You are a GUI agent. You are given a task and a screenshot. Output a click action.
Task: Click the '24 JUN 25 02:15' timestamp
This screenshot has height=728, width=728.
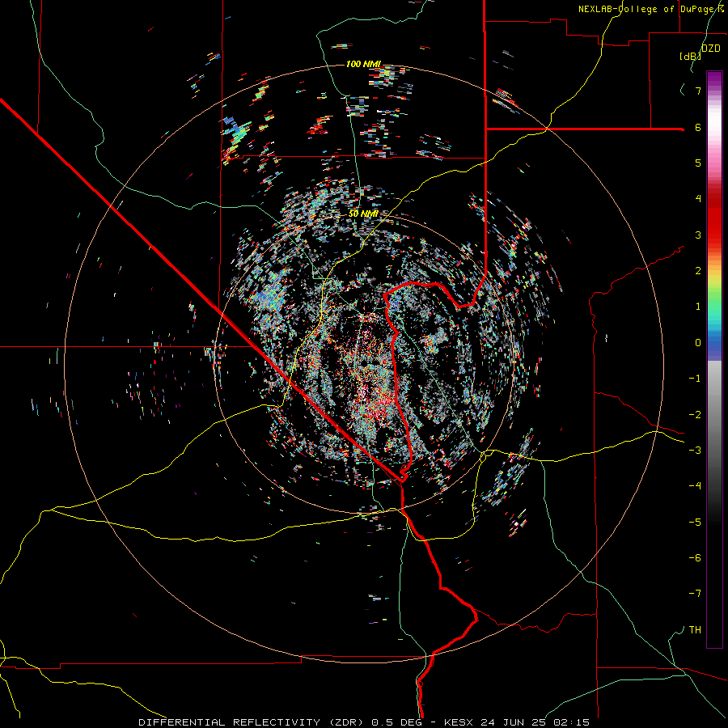[535, 722]
